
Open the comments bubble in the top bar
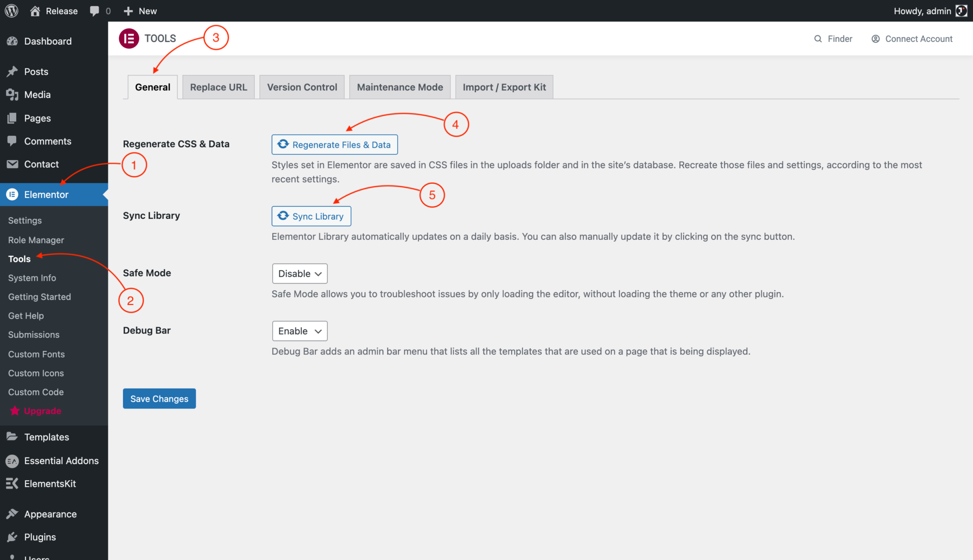tap(94, 10)
